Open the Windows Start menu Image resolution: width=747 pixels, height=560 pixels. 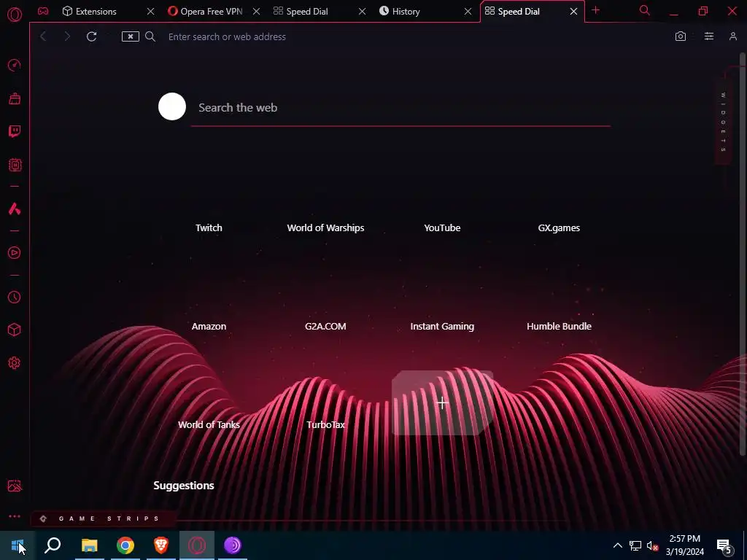coord(18,545)
